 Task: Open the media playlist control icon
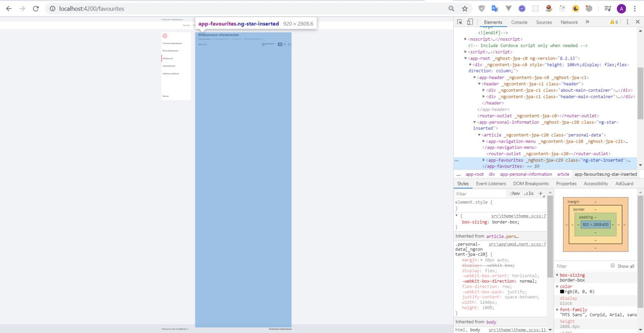(608, 9)
